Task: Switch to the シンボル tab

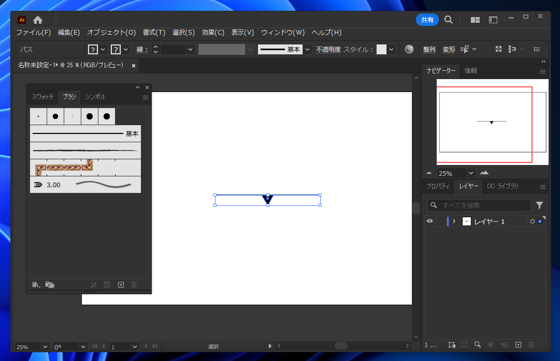Action: (95, 97)
